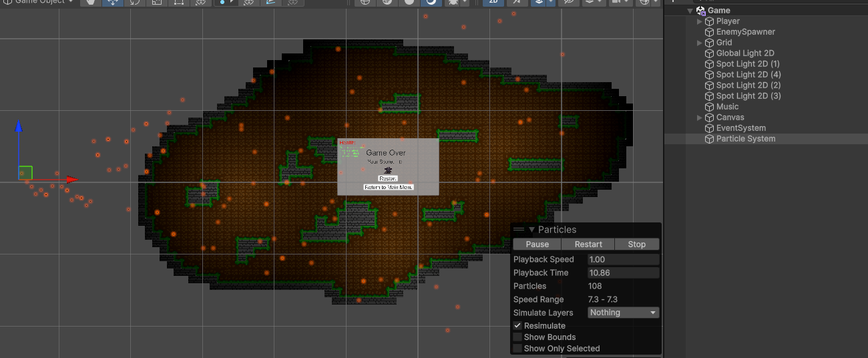Select the Move tool in the toolbar
Screen dimensions: 868x358
tap(113, 2)
